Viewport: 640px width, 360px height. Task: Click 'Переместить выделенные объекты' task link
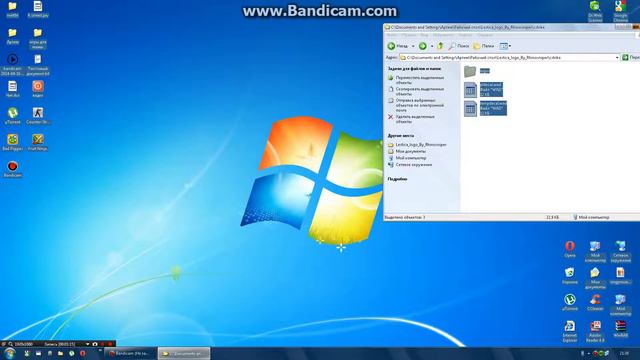[x=420, y=80]
